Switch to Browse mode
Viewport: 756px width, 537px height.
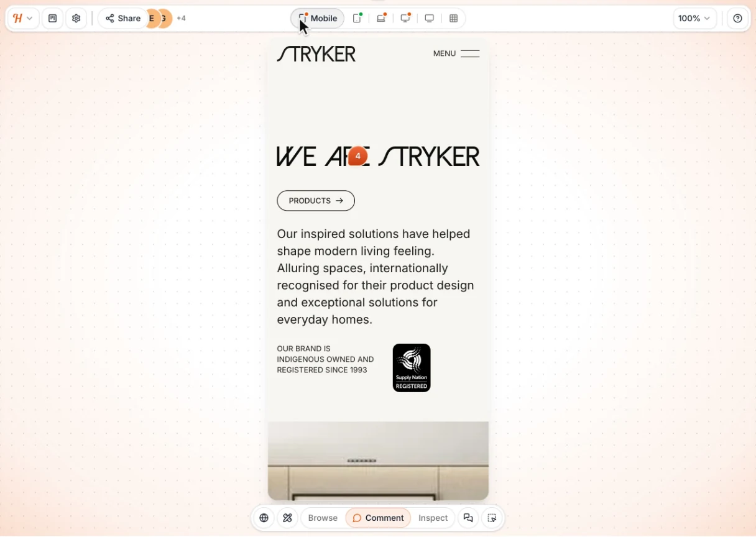[323, 518]
